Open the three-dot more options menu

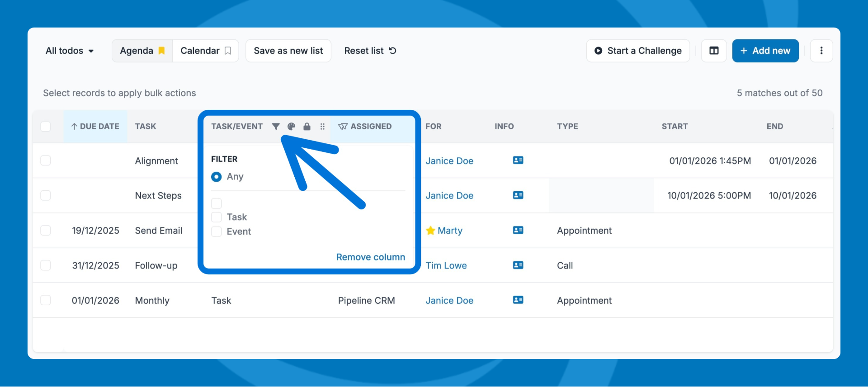click(821, 51)
